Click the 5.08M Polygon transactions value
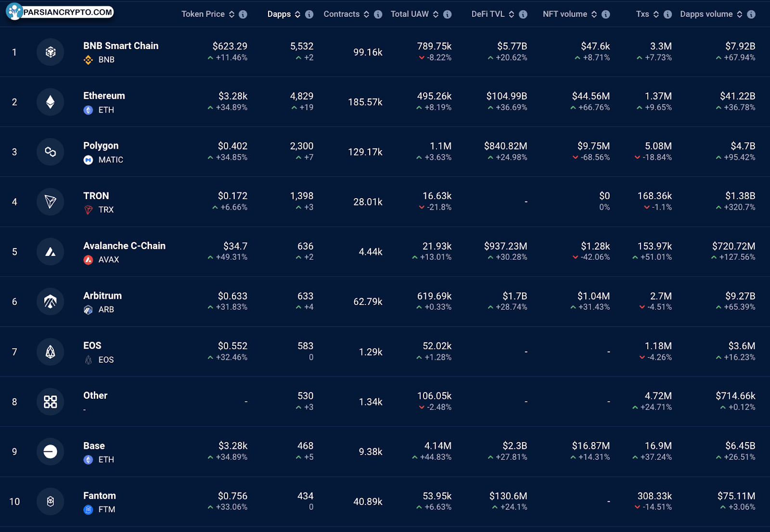This screenshot has width=770, height=532. pyautogui.click(x=658, y=146)
